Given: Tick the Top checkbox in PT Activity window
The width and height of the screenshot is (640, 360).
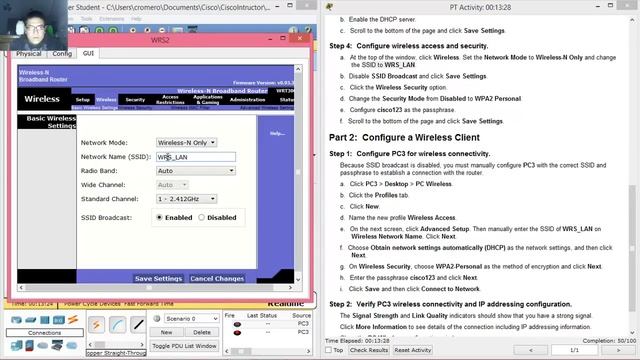Looking at the screenshot, I should coord(328,350).
